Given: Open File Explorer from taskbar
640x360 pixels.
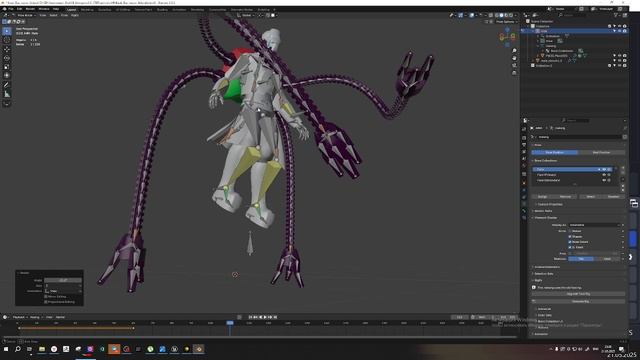Looking at the screenshot, I should coord(42,349).
